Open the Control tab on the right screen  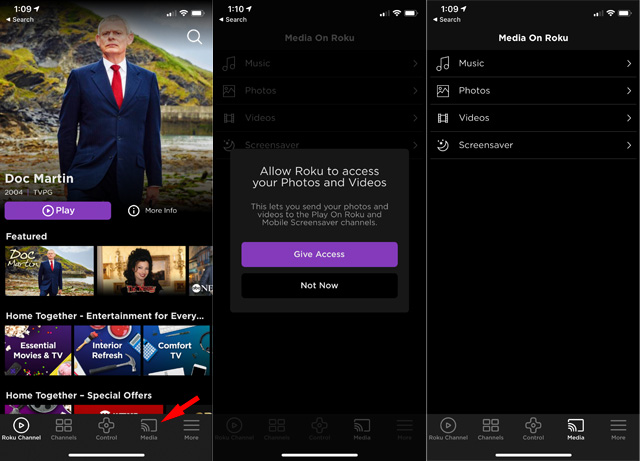click(x=533, y=429)
